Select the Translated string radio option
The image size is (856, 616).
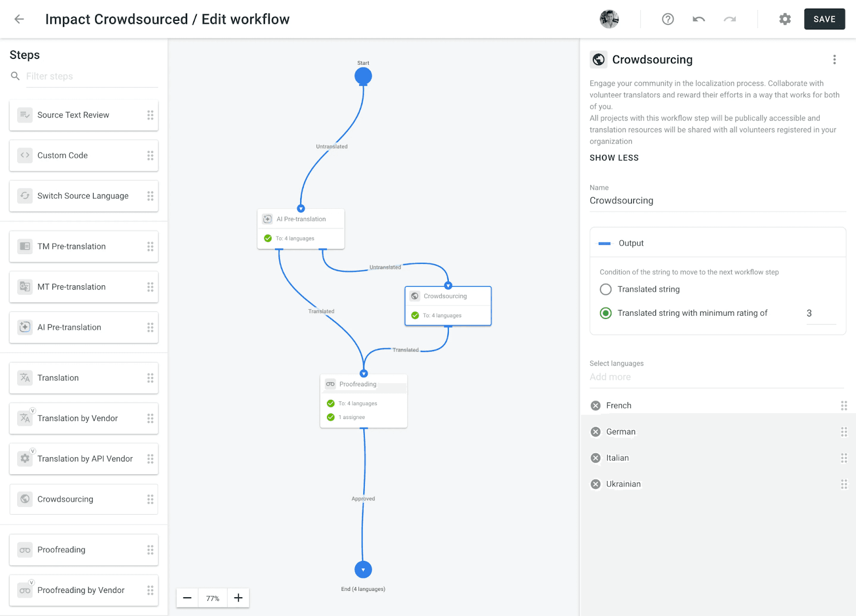(x=606, y=290)
